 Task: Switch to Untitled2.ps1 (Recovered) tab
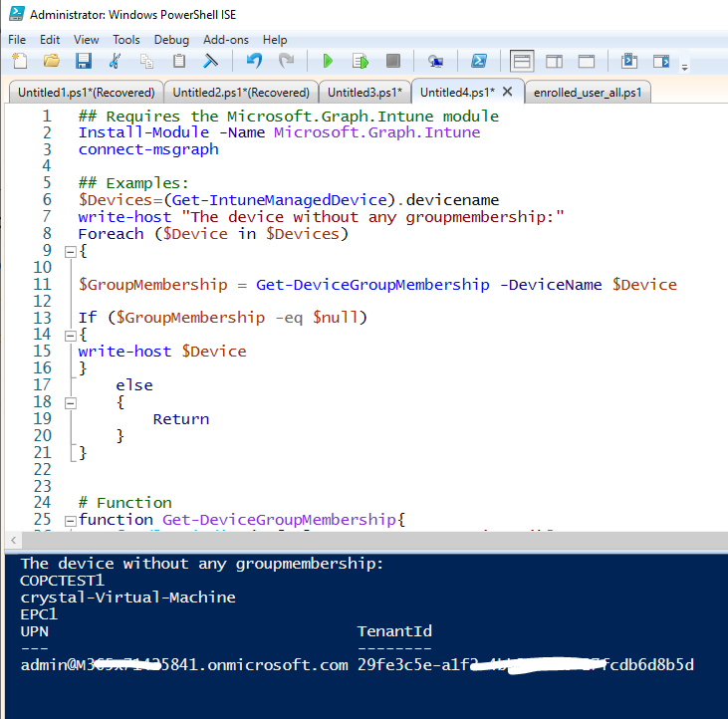(241, 93)
